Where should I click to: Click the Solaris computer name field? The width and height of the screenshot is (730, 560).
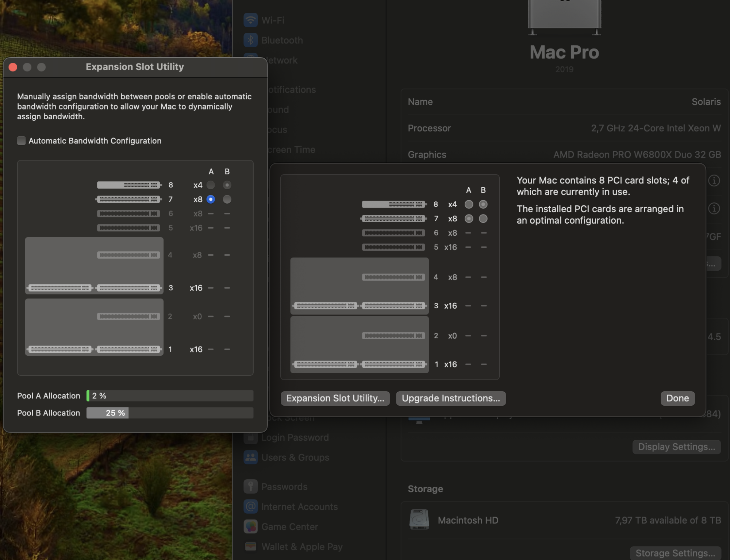point(706,102)
